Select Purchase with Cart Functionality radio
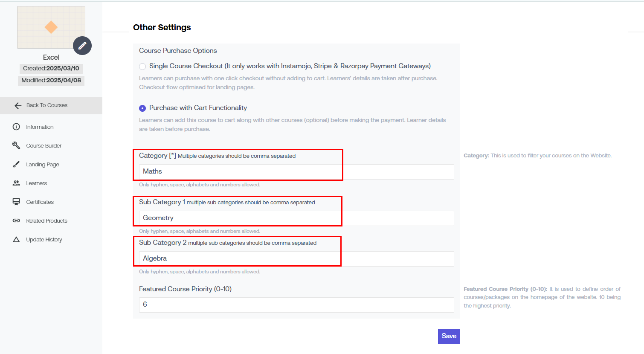The height and width of the screenshot is (354, 644). coord(142,108)
